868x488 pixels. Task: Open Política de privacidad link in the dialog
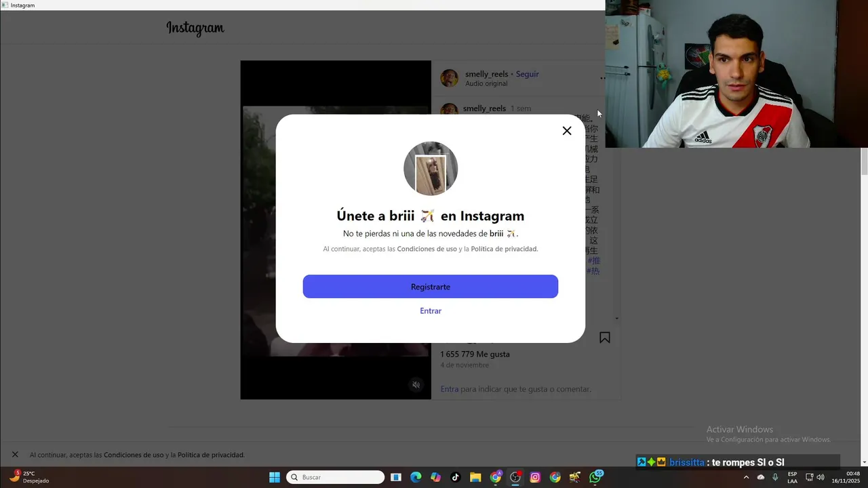pos(505,249)
